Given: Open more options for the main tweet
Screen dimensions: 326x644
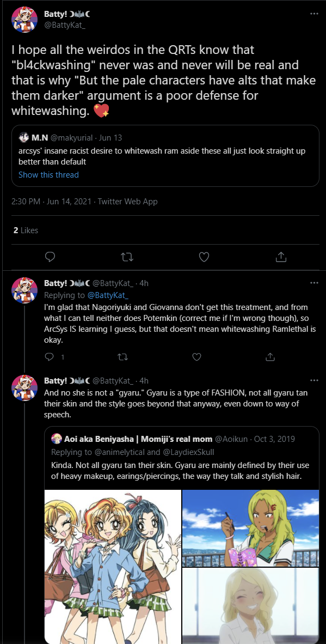Looking at the screenshot, I should click(314, 14).
